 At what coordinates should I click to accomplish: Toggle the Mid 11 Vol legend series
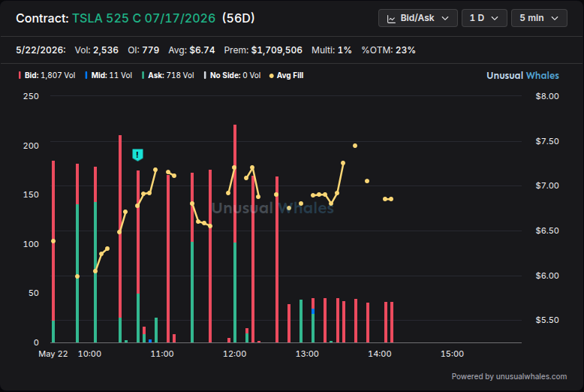pyautogui.click(x=108, y=75)
